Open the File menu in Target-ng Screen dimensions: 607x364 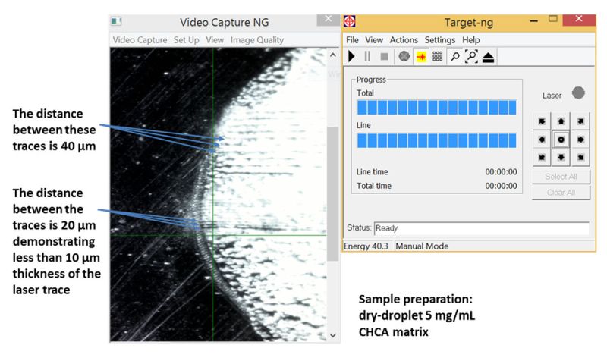point(352,40)
